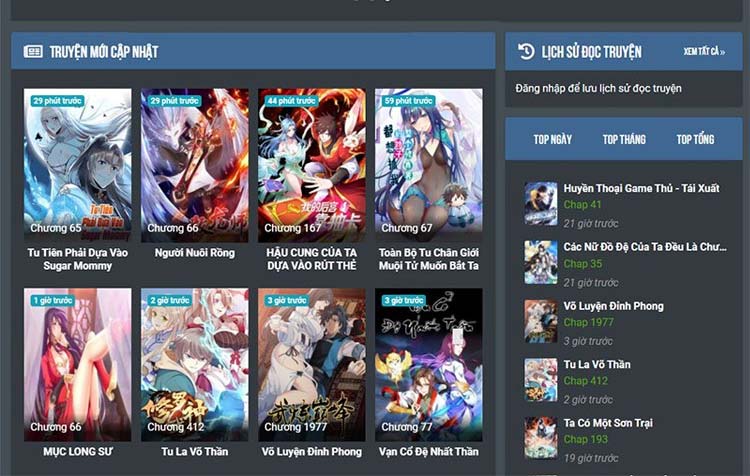Switch to the Top Ngày tab
750x476 pixels.
click(553, 139)
